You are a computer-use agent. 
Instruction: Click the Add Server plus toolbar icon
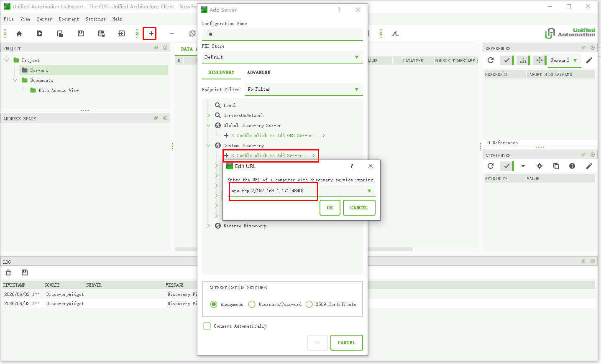click(151, 34)
